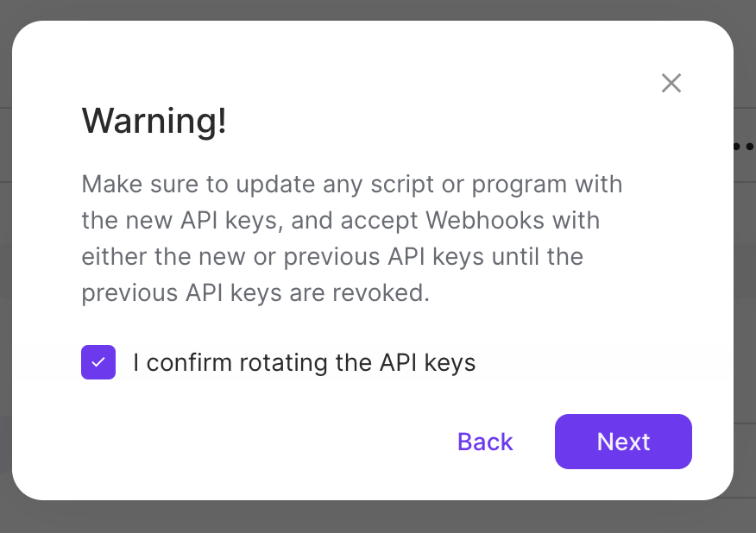This screenshot has width=756, height=533.
Task: Click the Warning! heading
Action: [154, 121]
